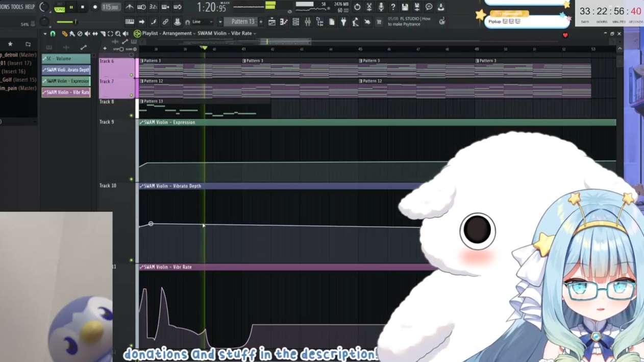
Task: Open the 'Arrangement' breadcrumb dropdown
Action: [x=179, y=33]
